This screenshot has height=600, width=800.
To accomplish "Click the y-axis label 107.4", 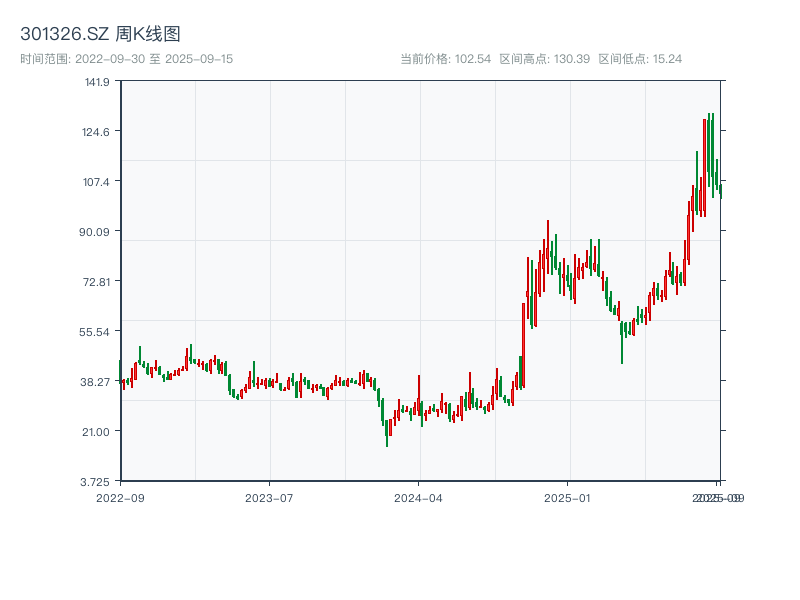I will [96, 182].
